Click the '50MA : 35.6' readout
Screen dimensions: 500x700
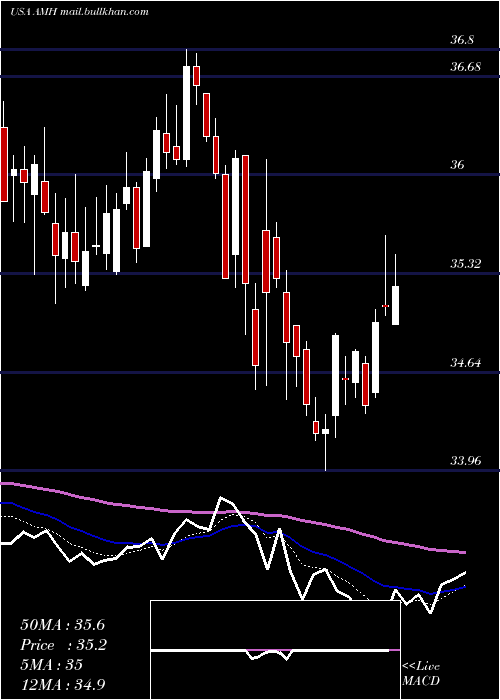pyautogui.click(x=62, y=625)
